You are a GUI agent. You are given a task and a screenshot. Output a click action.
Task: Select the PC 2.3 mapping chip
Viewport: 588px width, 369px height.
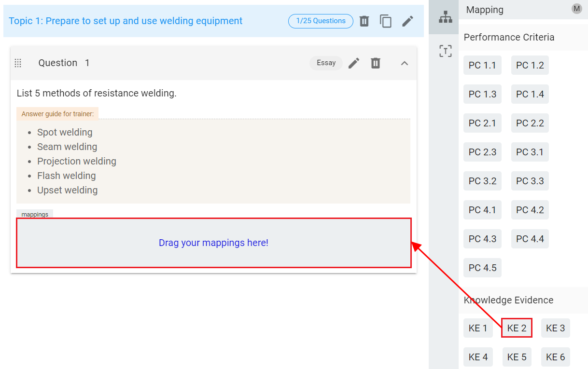coord(482,152)
